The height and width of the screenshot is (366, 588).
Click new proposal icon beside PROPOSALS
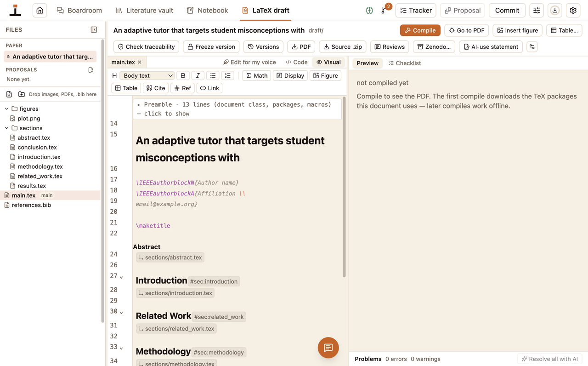coord(91,70)
